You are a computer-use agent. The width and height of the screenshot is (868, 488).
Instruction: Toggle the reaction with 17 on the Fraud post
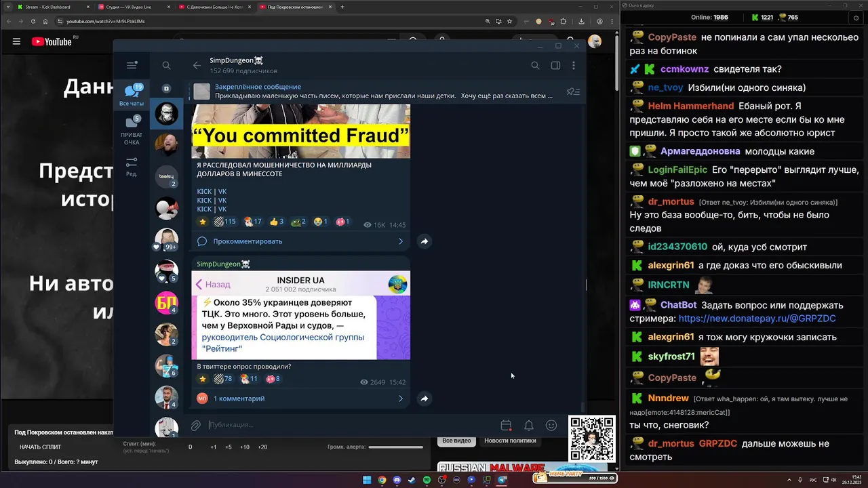coord(253,222)
